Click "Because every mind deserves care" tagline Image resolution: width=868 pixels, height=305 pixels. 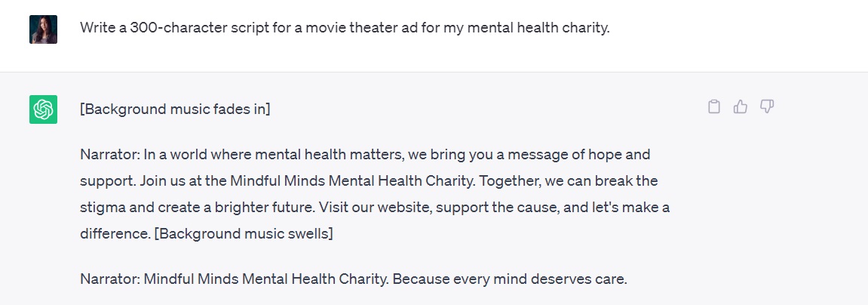[510, 279]
